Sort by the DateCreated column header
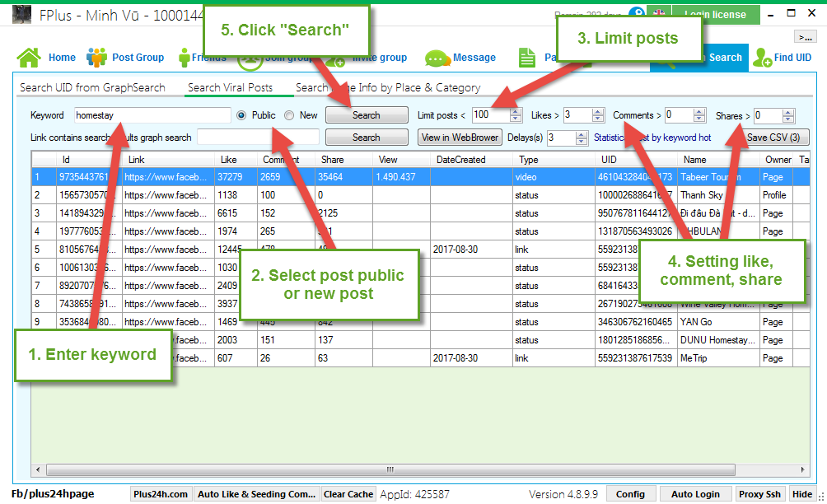This screenshot has height=504, width=827. coord(471,159)
